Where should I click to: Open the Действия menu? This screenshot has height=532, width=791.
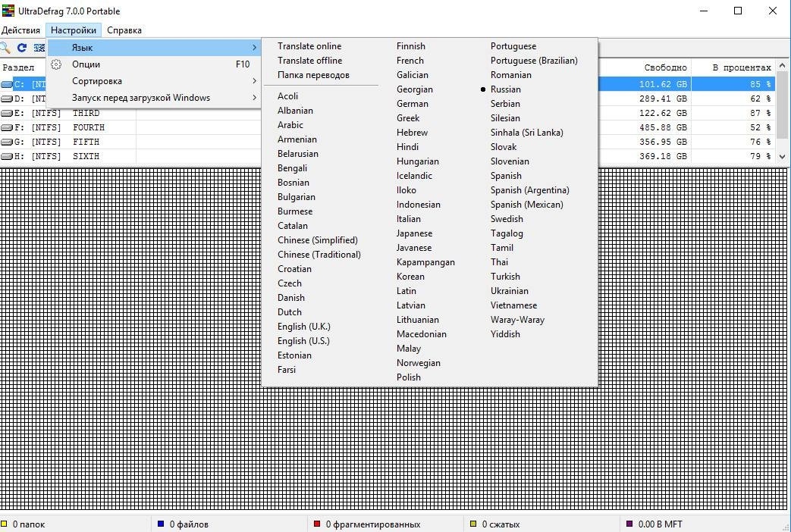point(20,30)
